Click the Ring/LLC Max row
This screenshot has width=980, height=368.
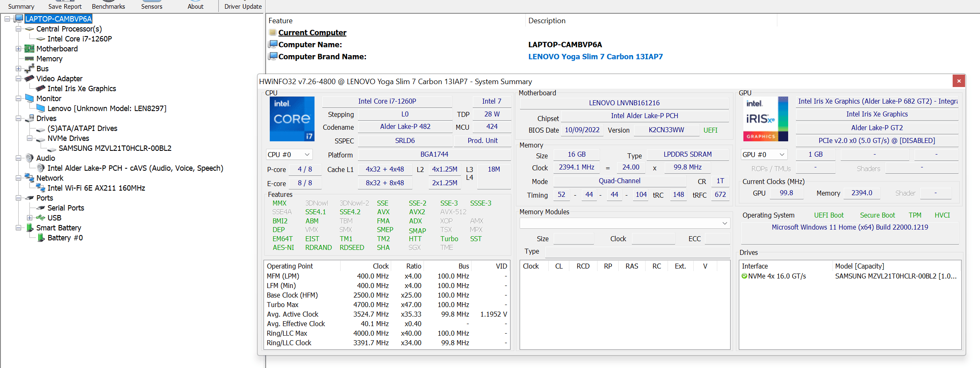tap(387, 333)
